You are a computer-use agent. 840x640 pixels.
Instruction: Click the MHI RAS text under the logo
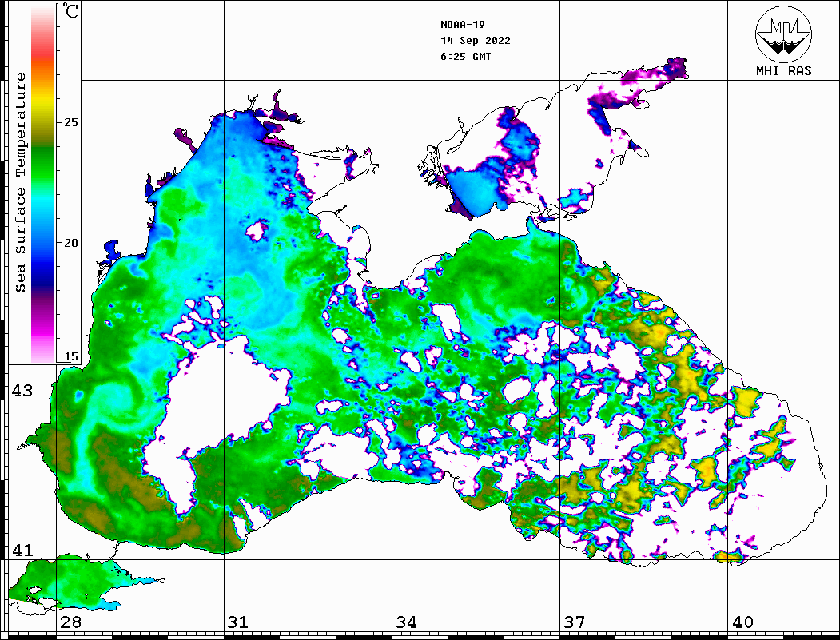click(x=783, y=71)
